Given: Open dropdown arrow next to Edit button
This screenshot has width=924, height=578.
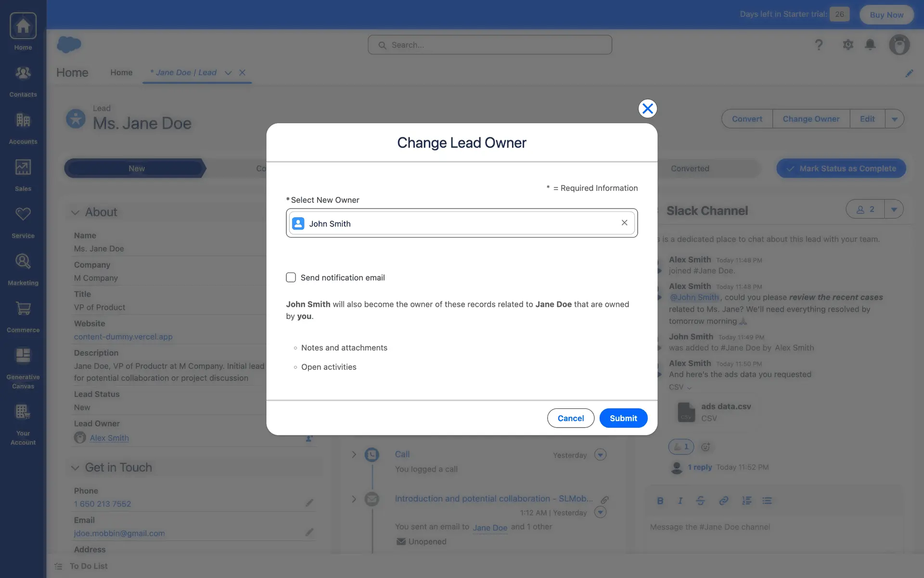Looking at the screenshot, I should [894, 119].
